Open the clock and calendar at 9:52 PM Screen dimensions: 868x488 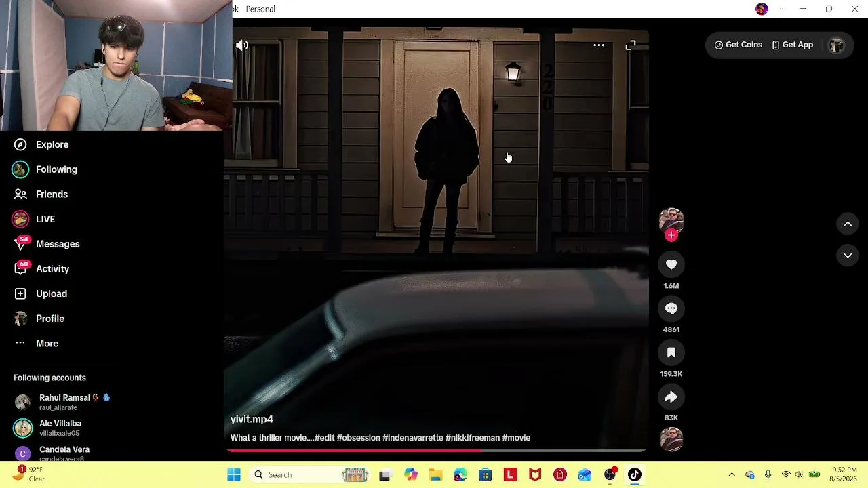(x=844, y=474)
